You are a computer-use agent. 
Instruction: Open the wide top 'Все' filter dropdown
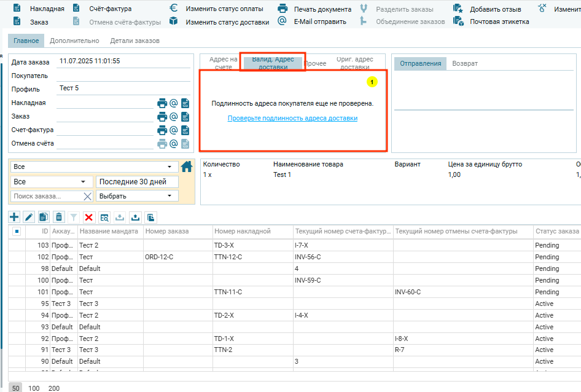(x=93, y=167)
